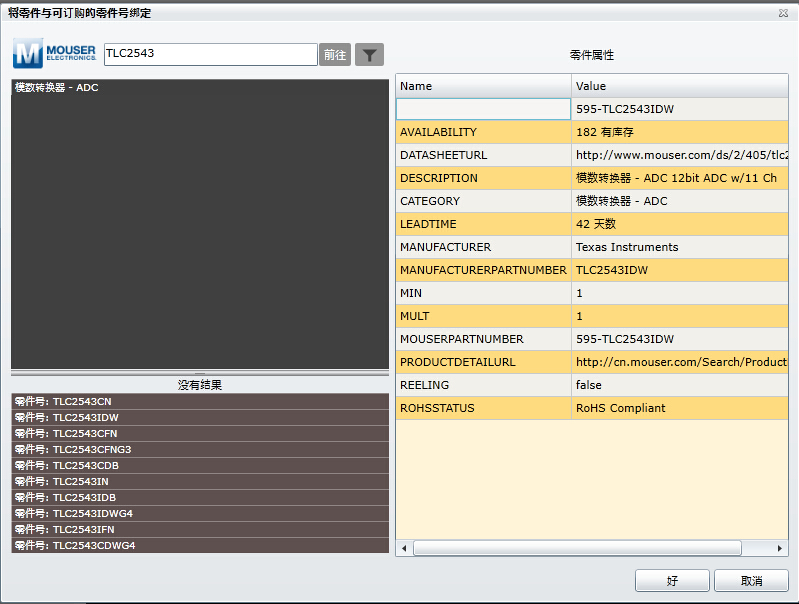
Task: Click the 595-TLC2543IDW value in the first row
Action: pos(680,109)
